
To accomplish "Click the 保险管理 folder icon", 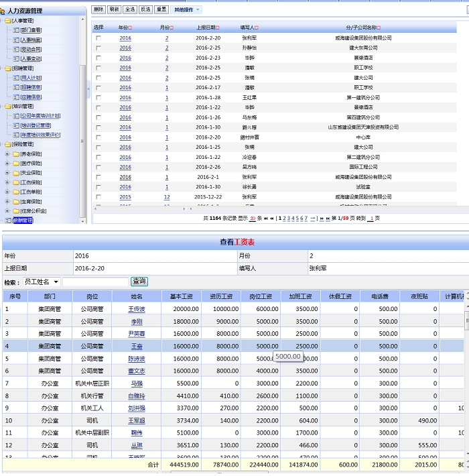I will tap(8, 144).
